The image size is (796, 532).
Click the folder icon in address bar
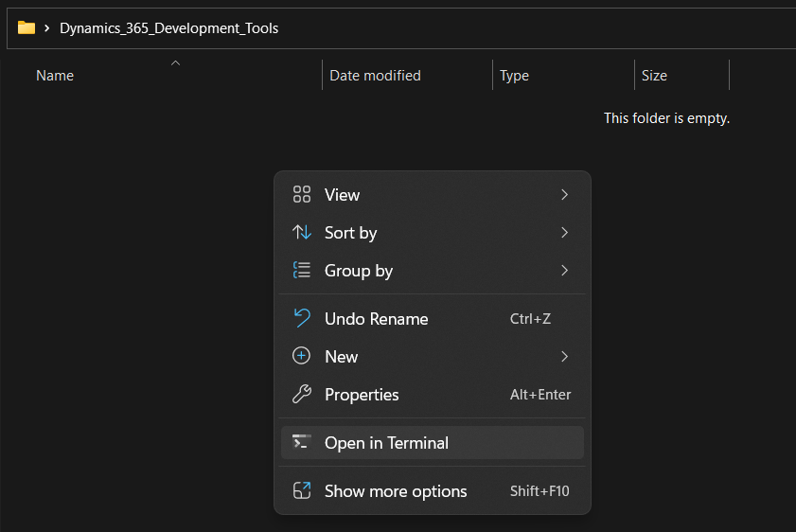click(x=27, y=27)
